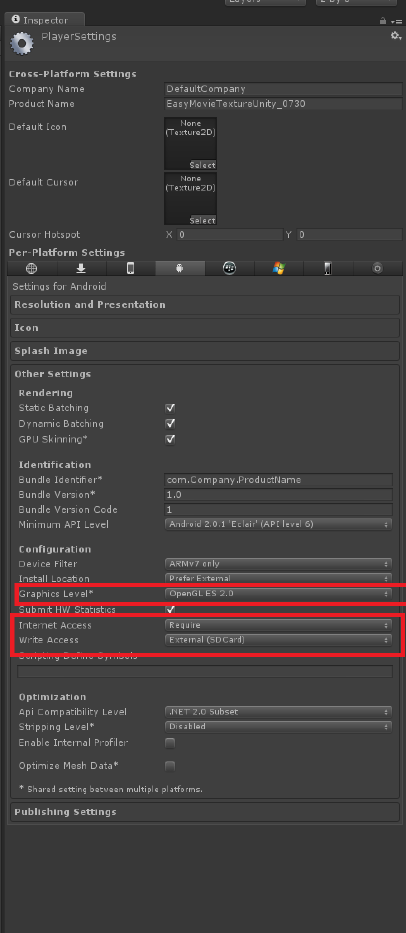Image resolution: width=406 pixels, height=933 pixels.
Task: Select the Android platform tab
Action: pos(180,268)
